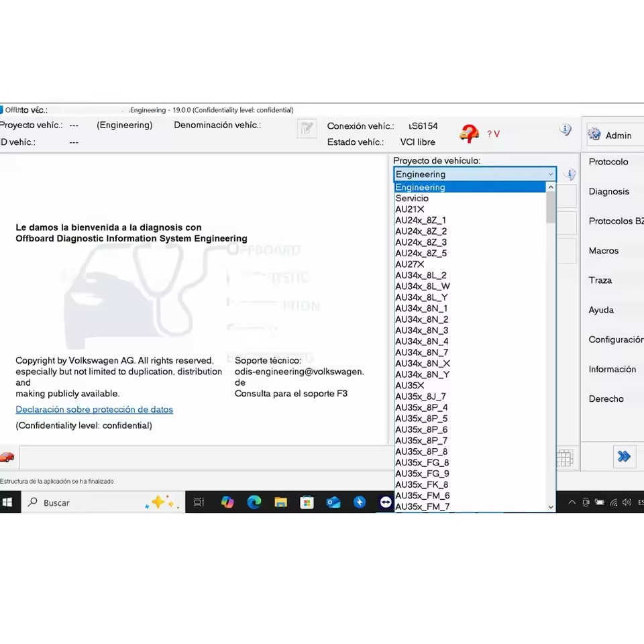Choose AU35X from the project list
644x644 pixels.
[470, 386]
